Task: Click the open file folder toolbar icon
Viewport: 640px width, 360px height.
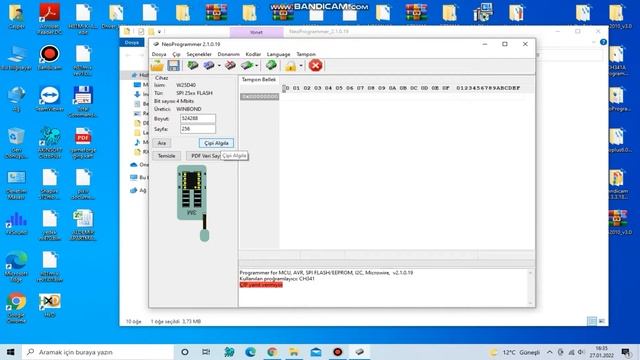Action: tap(157, 65)
